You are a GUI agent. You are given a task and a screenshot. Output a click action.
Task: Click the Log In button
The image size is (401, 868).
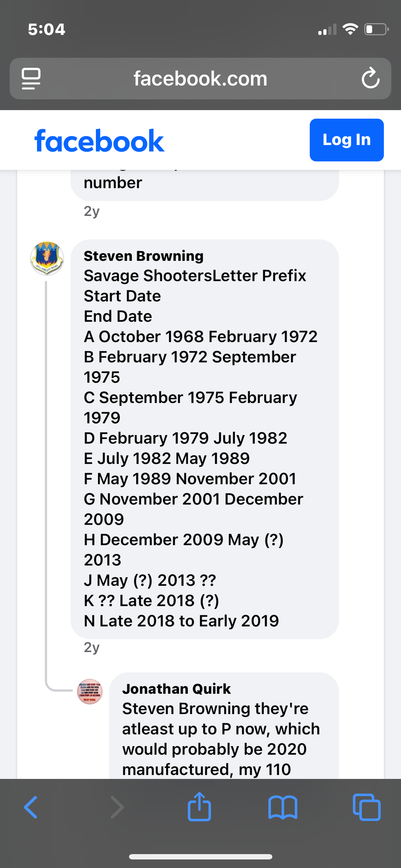(x=346, y=140)
